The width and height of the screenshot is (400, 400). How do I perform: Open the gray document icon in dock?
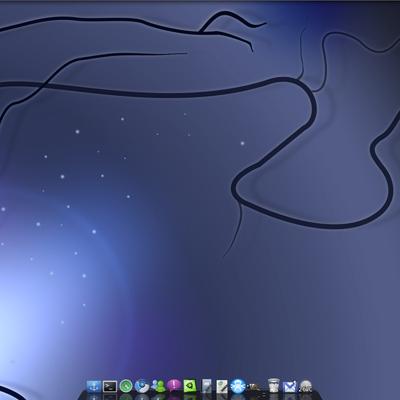point(206,386)
